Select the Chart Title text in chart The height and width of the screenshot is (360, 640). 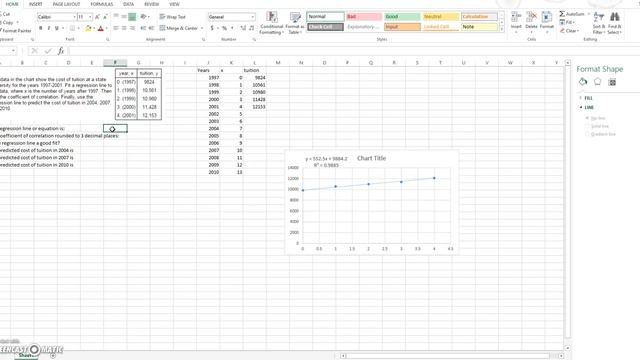point(371,158)
